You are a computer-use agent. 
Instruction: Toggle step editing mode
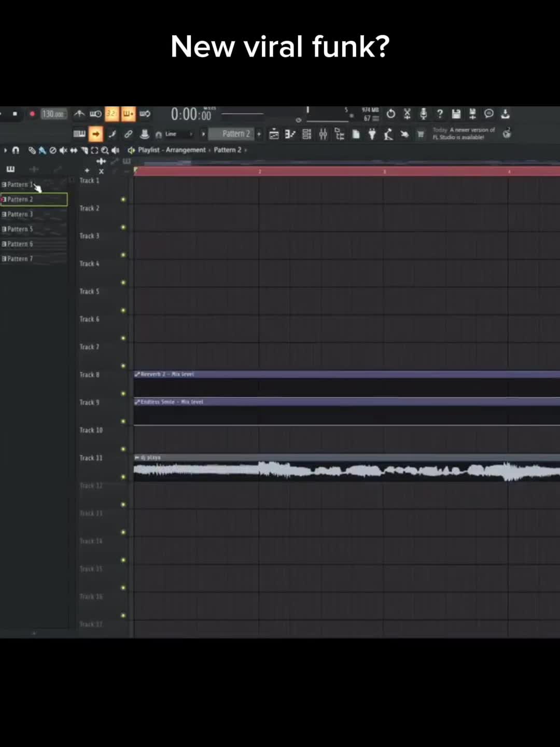click(x=112, y=134)
